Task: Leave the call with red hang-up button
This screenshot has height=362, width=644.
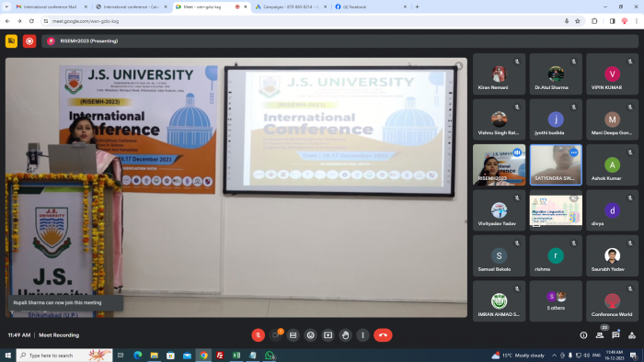Action: click(383, 335)
